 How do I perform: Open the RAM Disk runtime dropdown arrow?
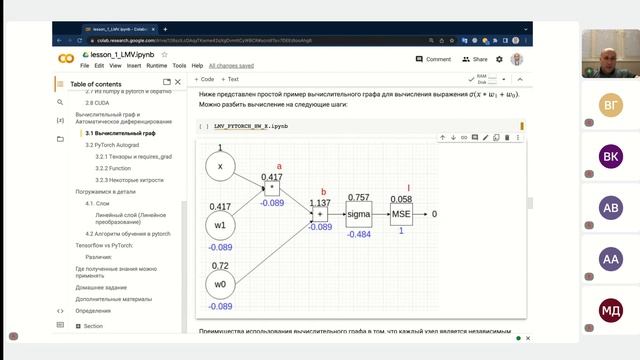tap(504, 79)
